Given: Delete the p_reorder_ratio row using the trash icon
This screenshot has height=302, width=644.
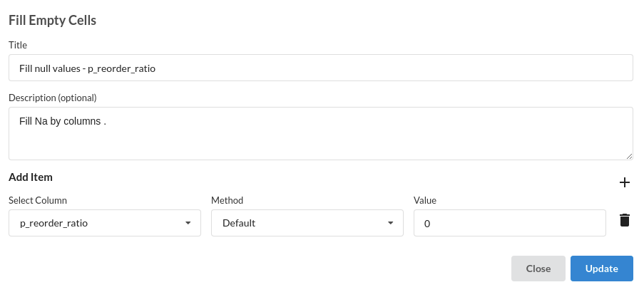Looking at the screenshot, I should pos(624,220).
